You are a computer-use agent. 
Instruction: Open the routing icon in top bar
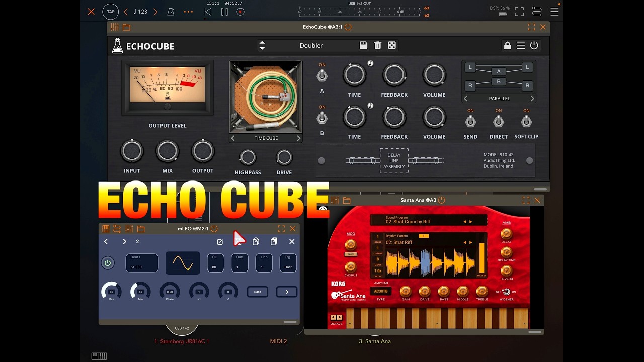(x=537, y=12)
